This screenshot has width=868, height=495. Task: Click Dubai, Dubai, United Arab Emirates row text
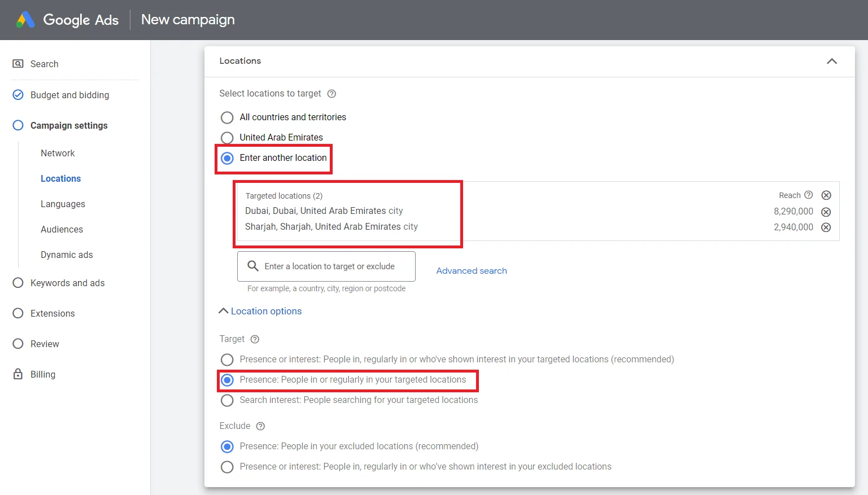324,211
